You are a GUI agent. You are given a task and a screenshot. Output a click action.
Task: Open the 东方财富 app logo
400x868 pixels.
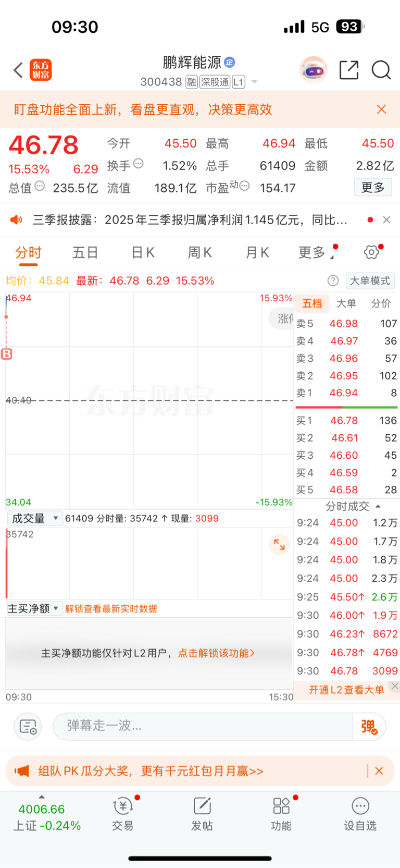pyautogui.click(x=41, y=70)
